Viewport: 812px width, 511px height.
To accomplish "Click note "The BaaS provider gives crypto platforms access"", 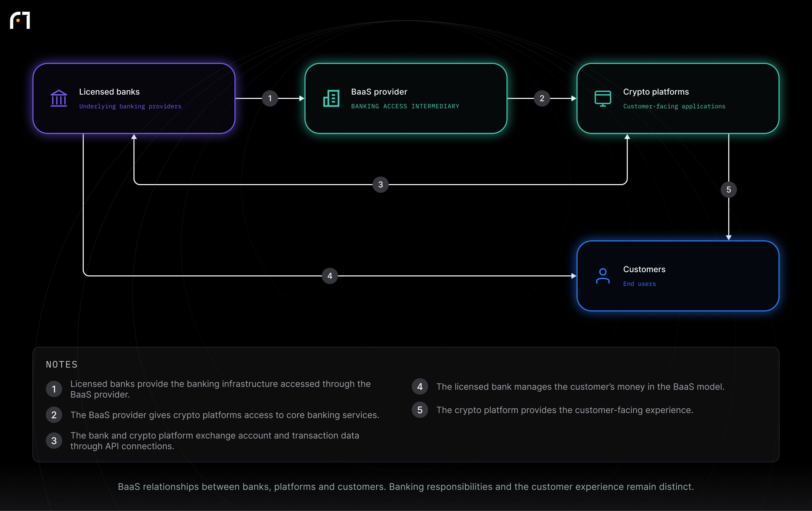I will (x=225, y=415).
